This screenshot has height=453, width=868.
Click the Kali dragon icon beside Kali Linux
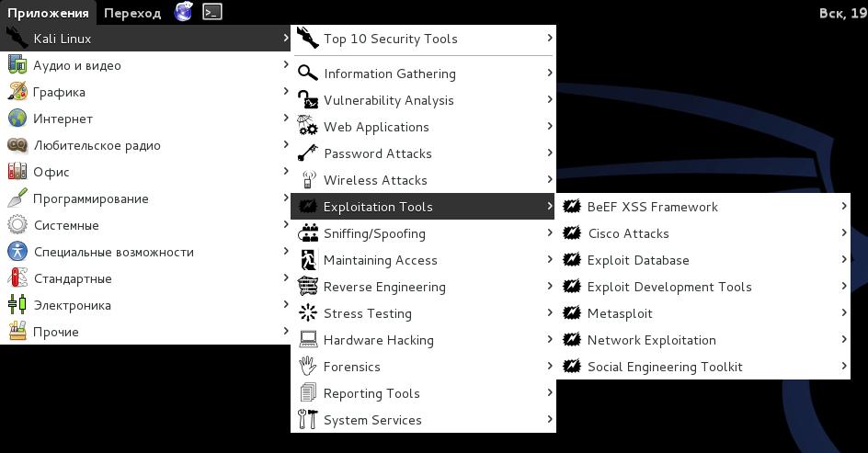coord(17,39)
